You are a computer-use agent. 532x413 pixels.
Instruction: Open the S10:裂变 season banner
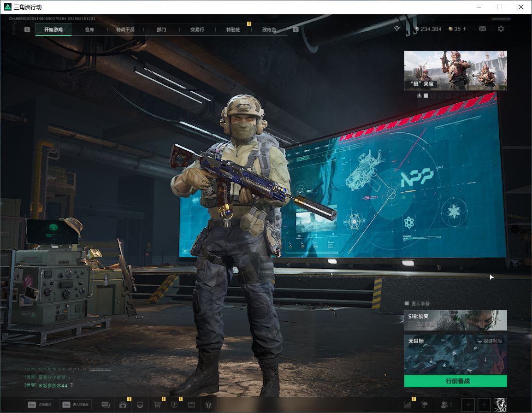(455, 320)
